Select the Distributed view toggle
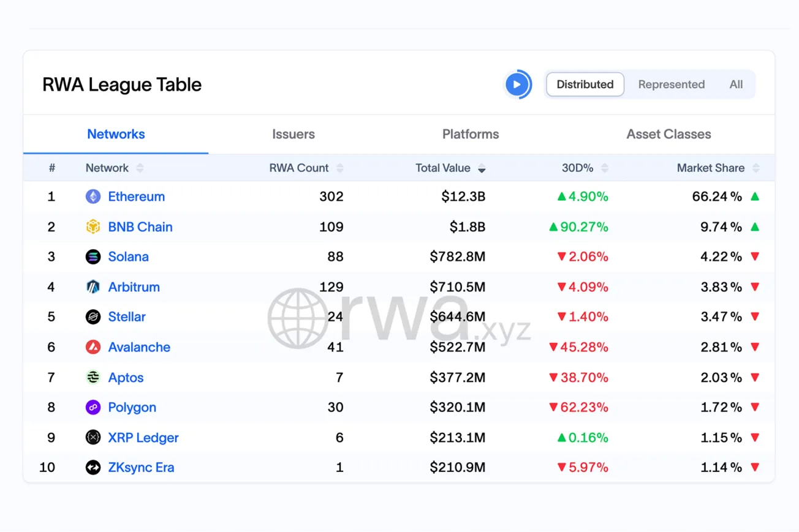 coord(585,84)
